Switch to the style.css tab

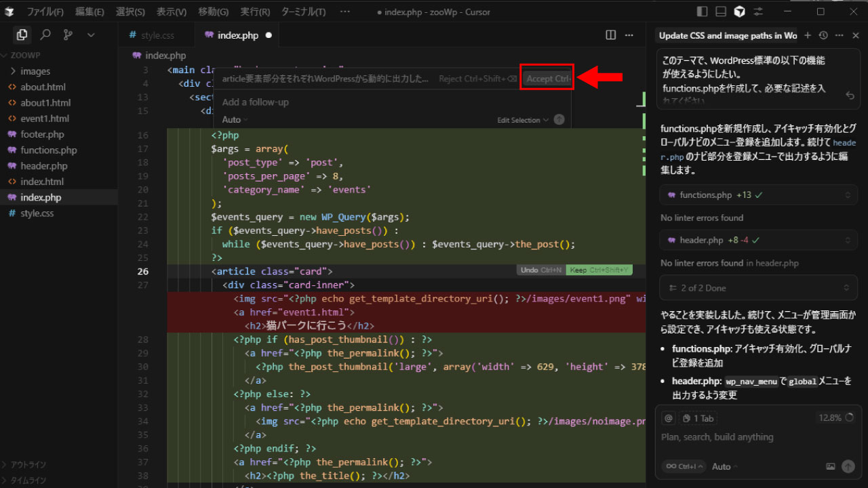coord(157,35)
